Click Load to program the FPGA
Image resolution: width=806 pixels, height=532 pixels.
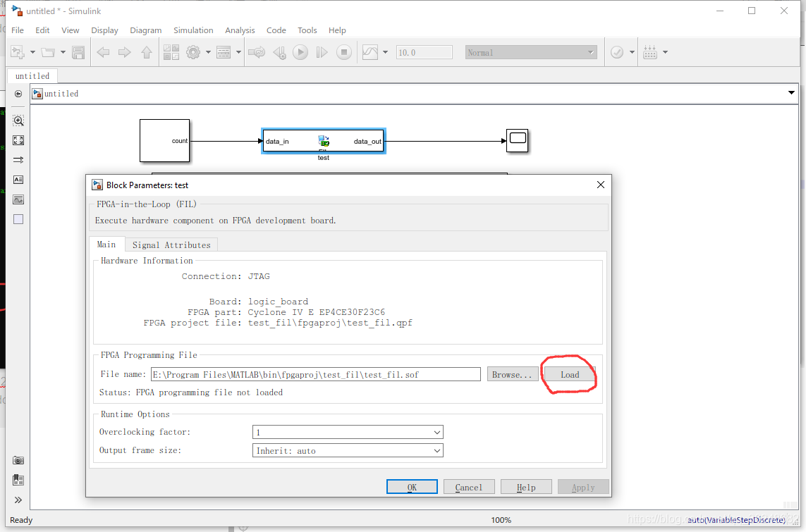(x=568, y=374)
